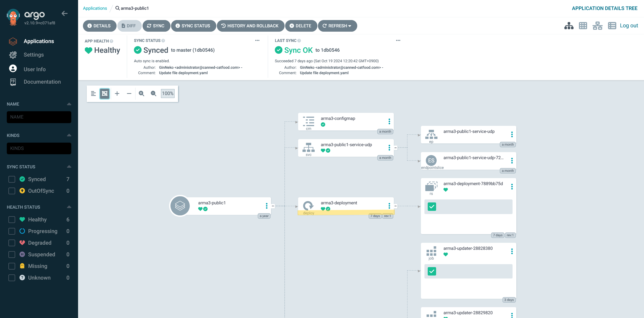Screen dimensions: 644x318
Task: Collapse the arma3-public1 root node children
Action: coord(273,206)
